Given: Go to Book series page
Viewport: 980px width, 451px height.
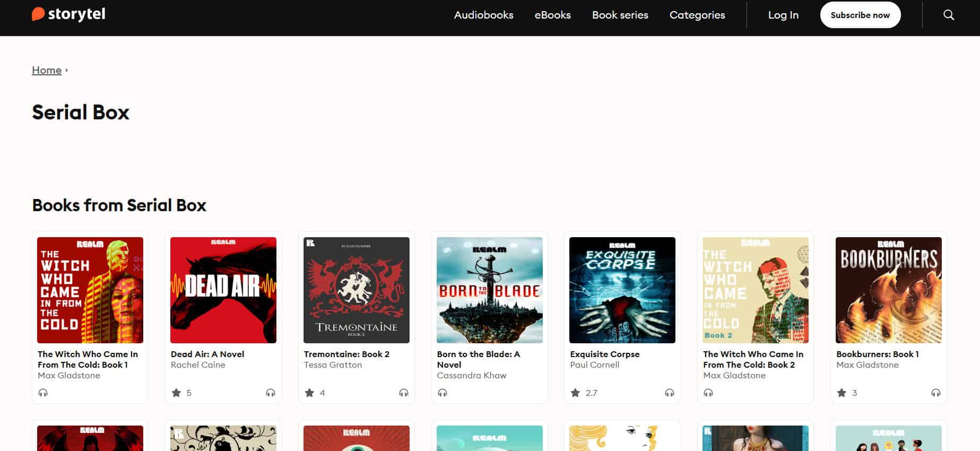Looking at the screenshot, I should coord(620,15).
